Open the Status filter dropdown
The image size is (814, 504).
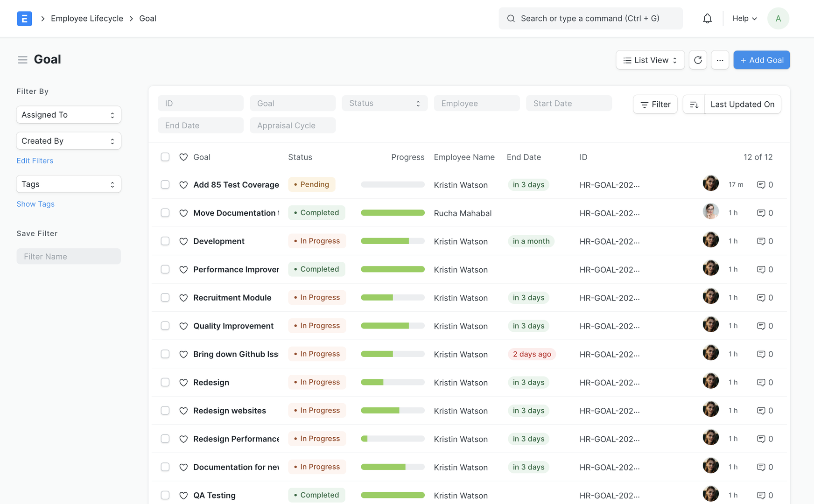(x=384, y=104)
